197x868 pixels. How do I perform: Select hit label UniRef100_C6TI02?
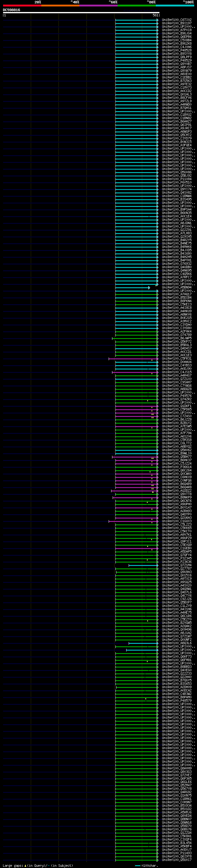point(176,20)
